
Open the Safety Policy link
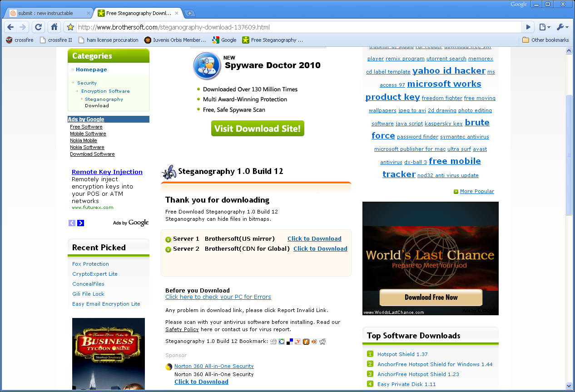click(x=182, y=330)
